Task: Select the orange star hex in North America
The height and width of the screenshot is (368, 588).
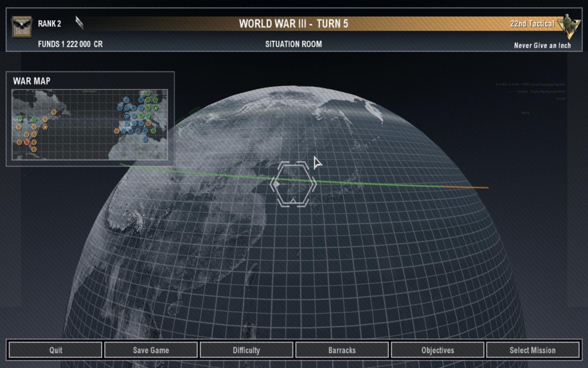Action: click(45, 127)
